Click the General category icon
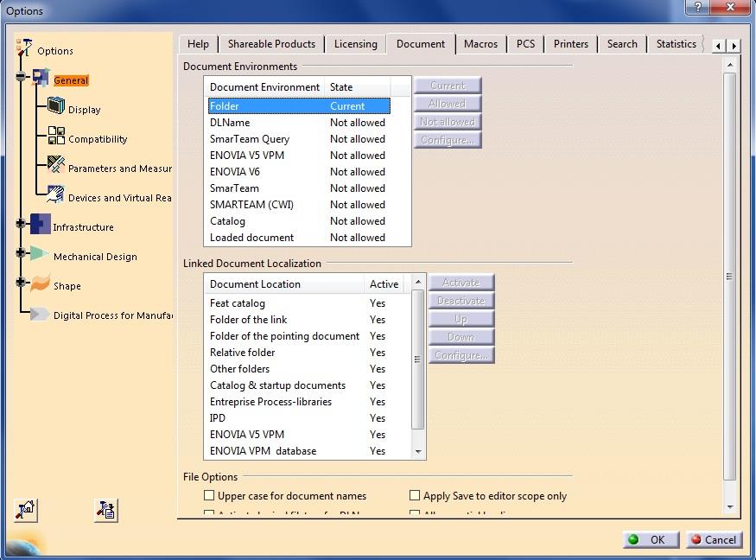 click(x=41, y=78)
